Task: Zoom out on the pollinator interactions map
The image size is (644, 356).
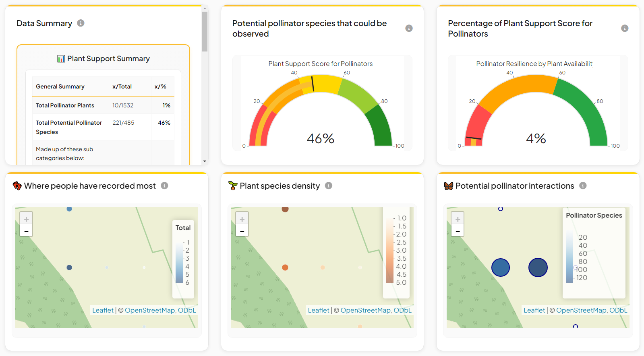Action: [x=458, y=231]
